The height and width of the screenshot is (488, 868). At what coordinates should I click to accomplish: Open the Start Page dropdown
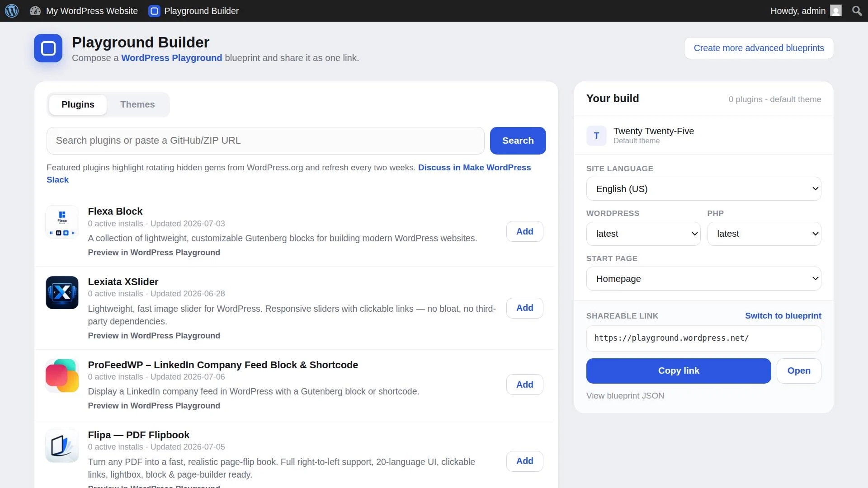click(x=703, y=279)
